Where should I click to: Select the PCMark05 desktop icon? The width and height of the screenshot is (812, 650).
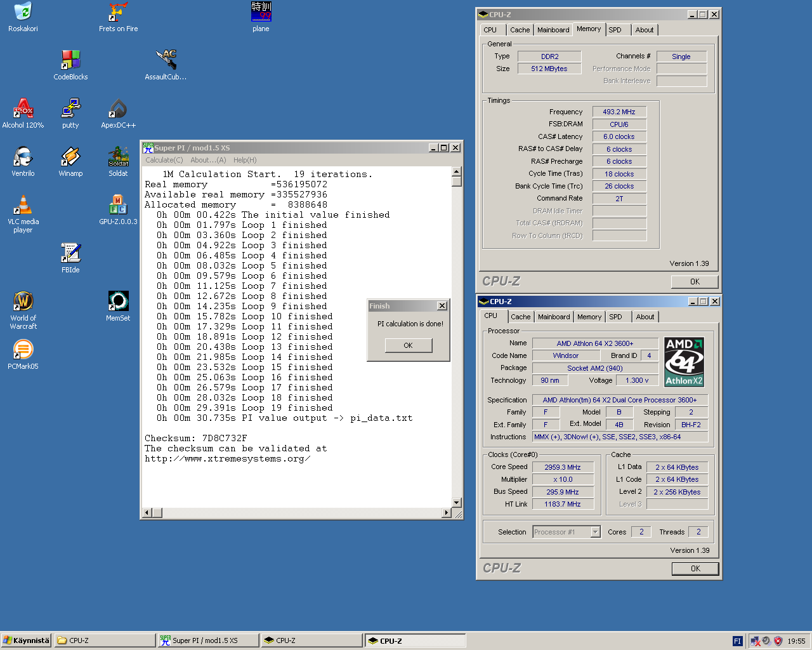tap(23, 355)
